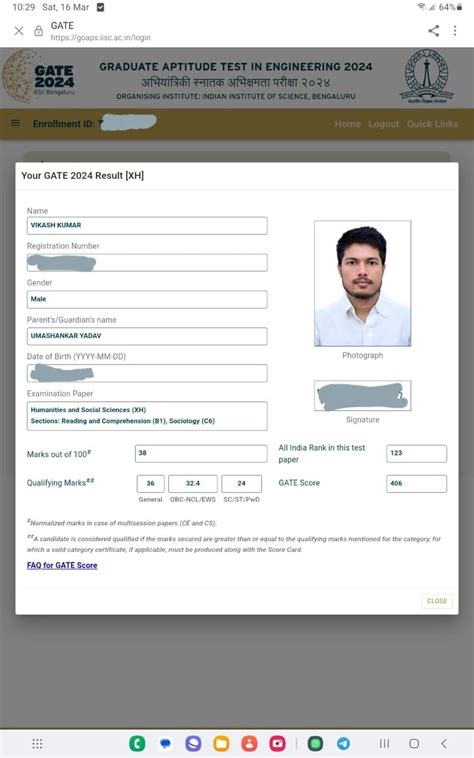474x758 pixels.
Task: Tap the Android back arrow
Action: [x=444, y=743]
